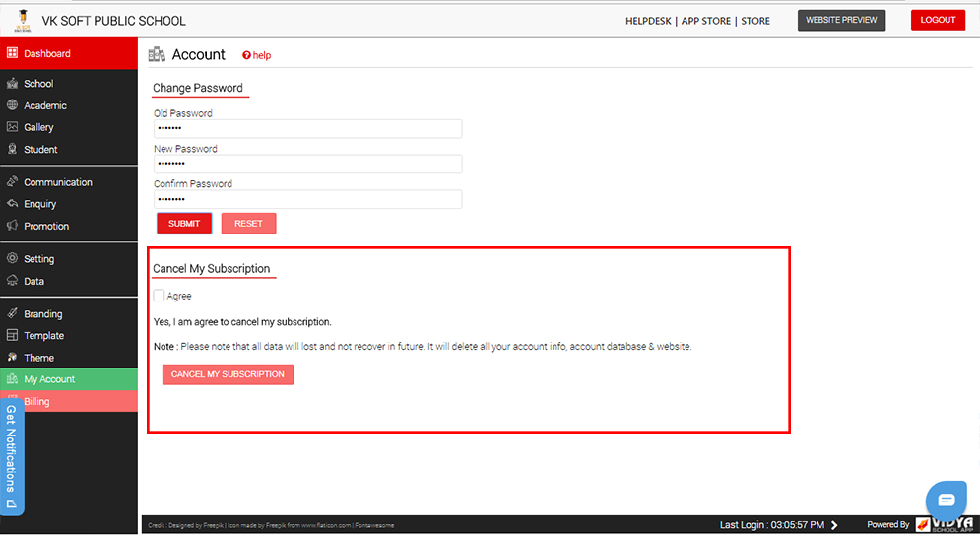980x535 pixels.
Task: Open the Promotion menu item
Action: [x=69, y=227]
